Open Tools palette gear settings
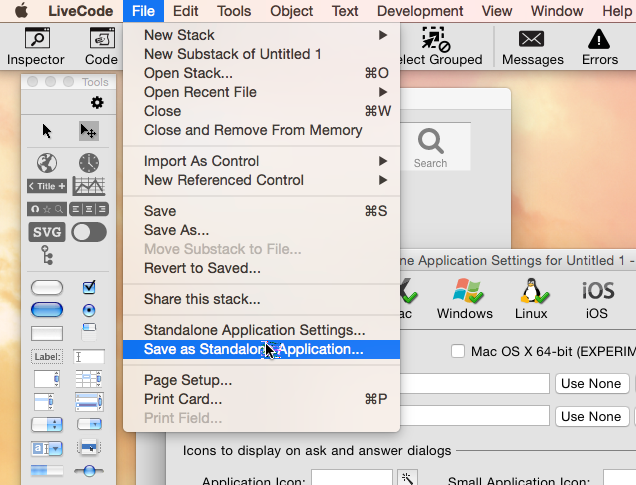Image resolution: width=636 pixels, height=485 pixels. point(97,102)
